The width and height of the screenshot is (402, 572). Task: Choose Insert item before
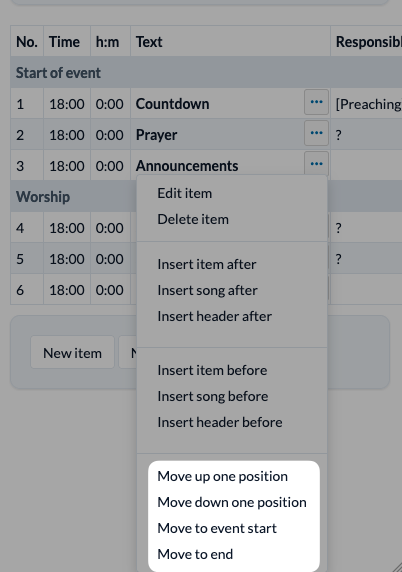coord(212,371)
